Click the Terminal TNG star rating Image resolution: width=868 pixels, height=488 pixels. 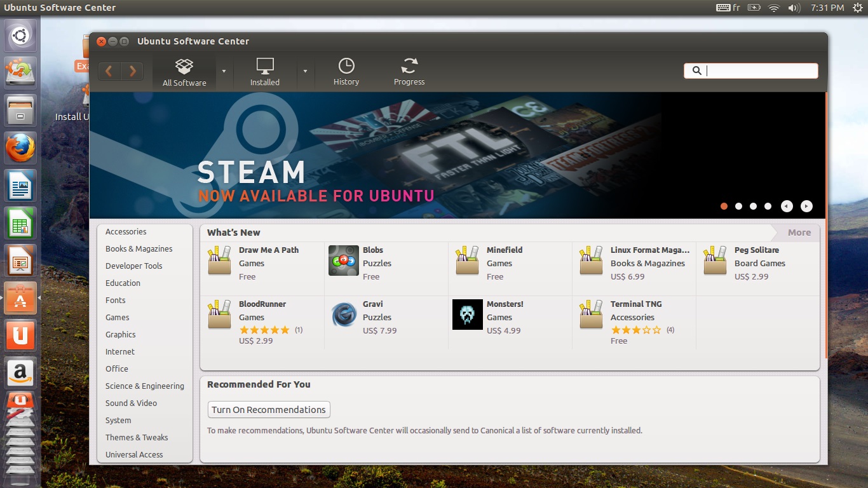pyautogui.click(x=636, y=330)
